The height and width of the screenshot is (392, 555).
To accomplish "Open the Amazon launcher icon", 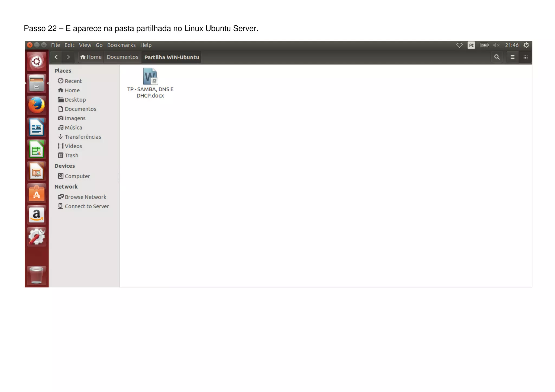I will [37, 215].
